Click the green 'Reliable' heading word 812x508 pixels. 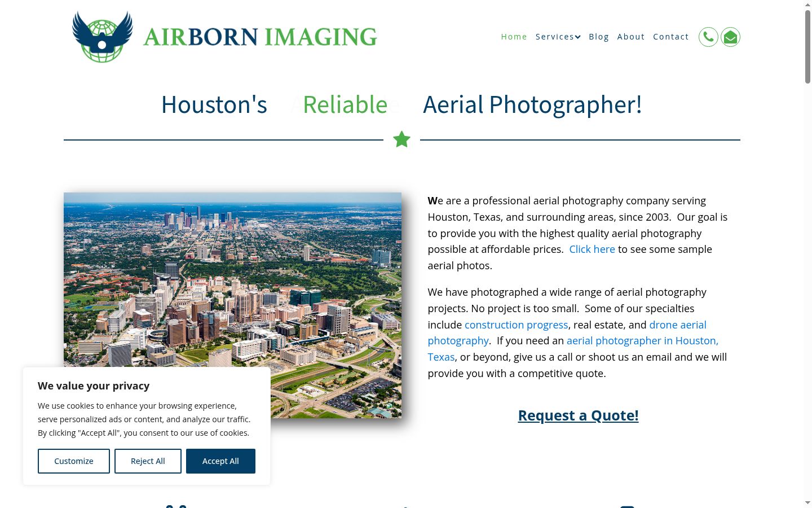coord(345,105)
